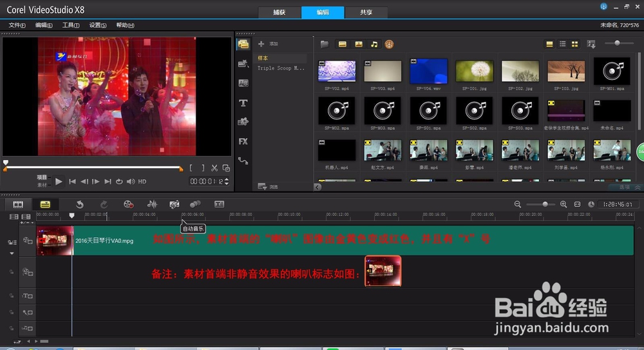This screenshot has width=644, height=350.
Task: Select the SP-I01.jpg dandelion thumbnail
Action: click(x=475, y=71)
